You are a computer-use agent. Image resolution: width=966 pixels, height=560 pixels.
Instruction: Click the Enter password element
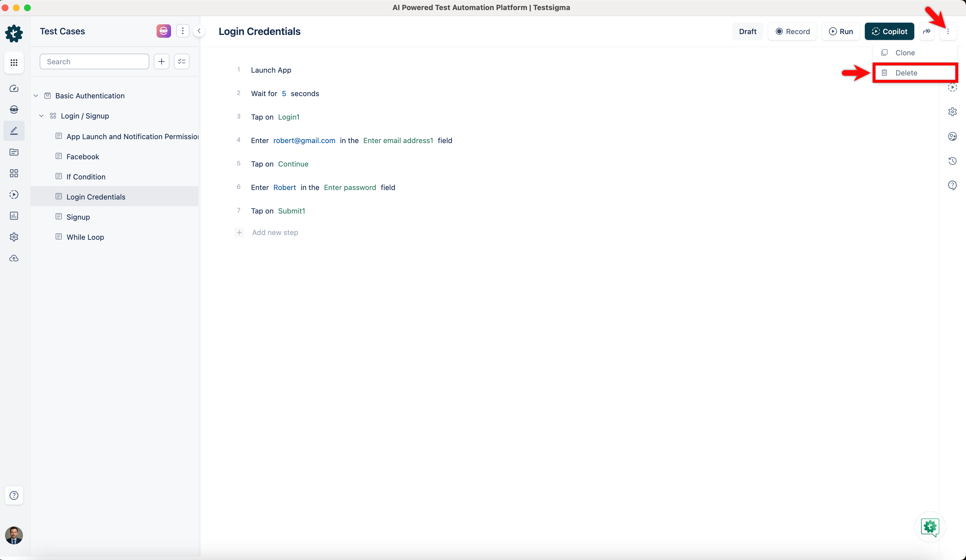350,188
